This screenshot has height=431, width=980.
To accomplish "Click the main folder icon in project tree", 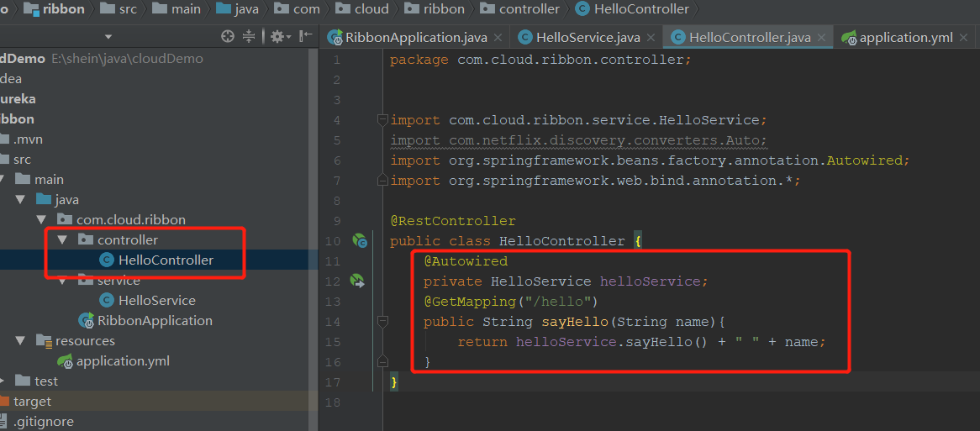I will point(24,180).
